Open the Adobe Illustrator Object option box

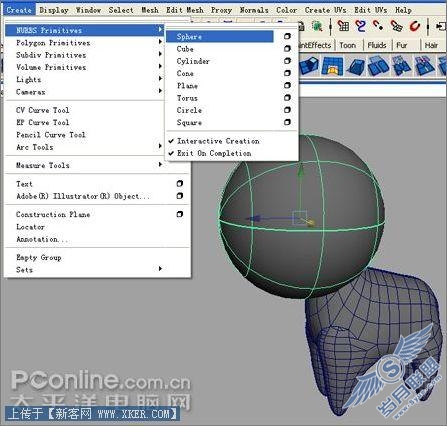tap(180, 196)
